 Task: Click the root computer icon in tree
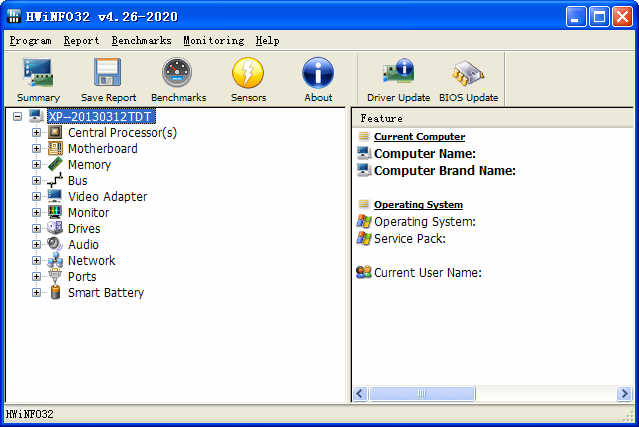(x=36, y=116)
